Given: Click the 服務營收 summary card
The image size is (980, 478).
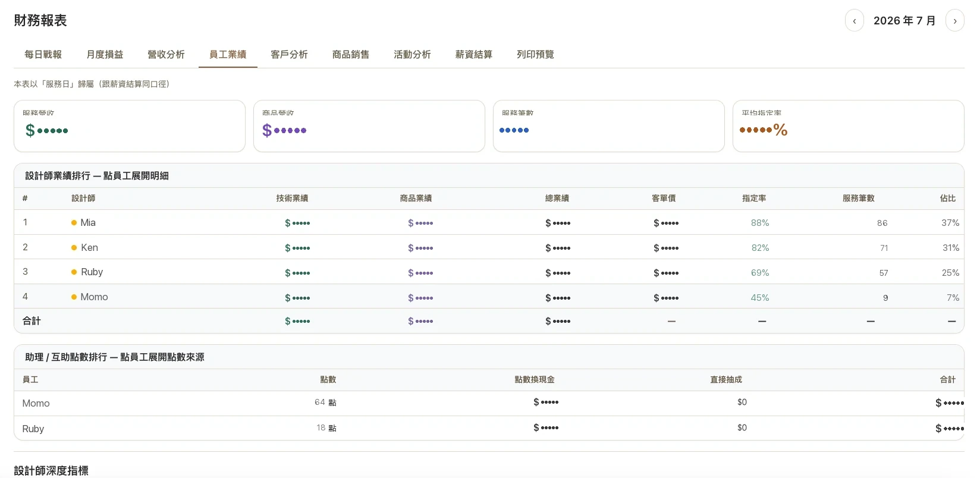Looking at the screenshot, I should [x=130, y=126].
